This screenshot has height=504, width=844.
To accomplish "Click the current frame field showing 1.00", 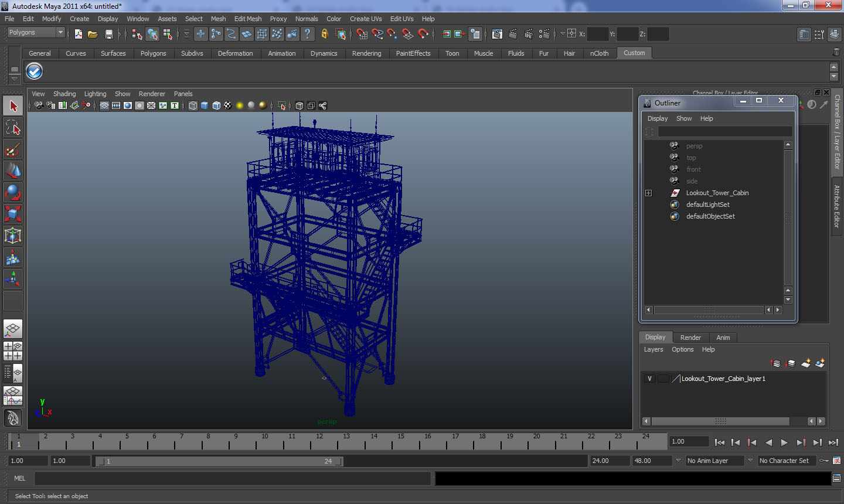I will point(689,442).
